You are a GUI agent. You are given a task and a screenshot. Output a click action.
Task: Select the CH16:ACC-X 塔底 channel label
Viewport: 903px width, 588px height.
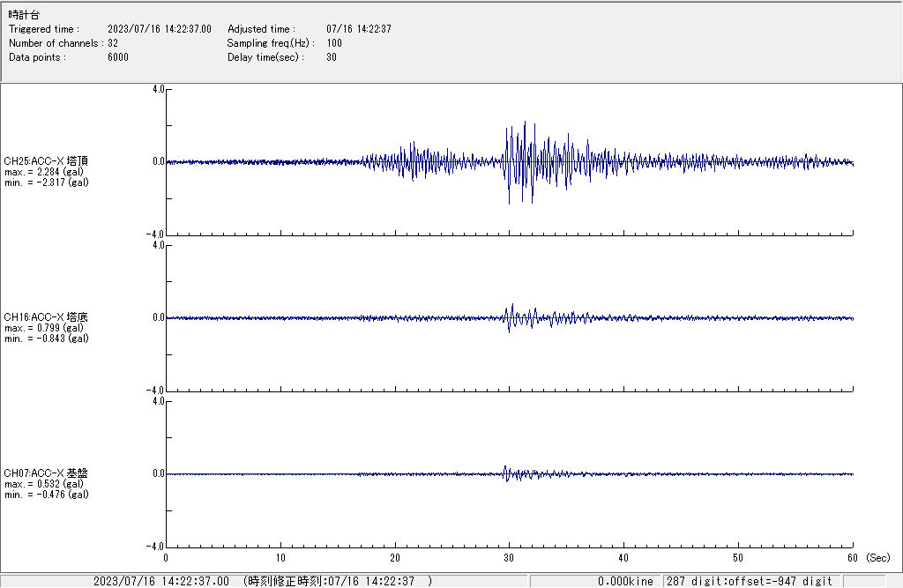coord(46,317)
